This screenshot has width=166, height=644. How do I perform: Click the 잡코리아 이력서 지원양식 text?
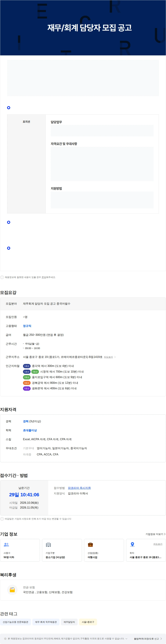(78, 493)
